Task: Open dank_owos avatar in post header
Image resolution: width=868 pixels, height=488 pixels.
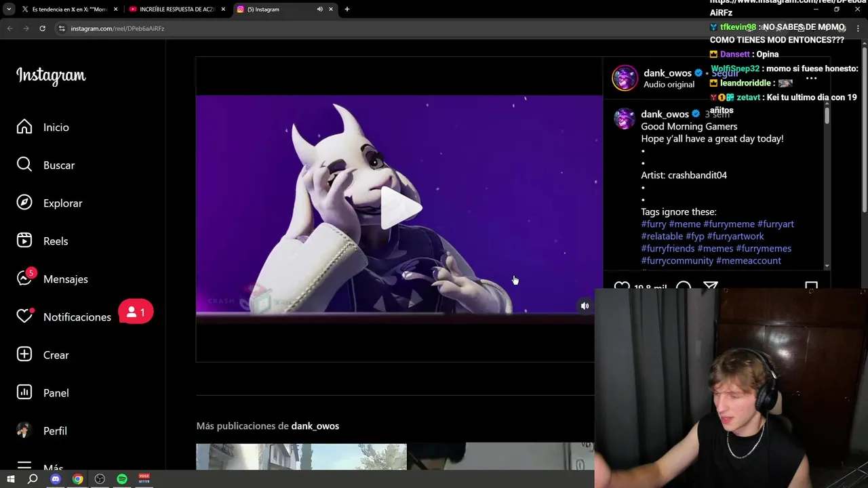Action: click(x=625, y=78)
